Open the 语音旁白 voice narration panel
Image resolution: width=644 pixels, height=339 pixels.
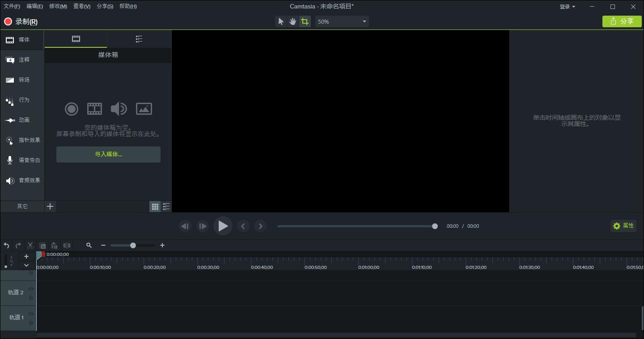22,160
